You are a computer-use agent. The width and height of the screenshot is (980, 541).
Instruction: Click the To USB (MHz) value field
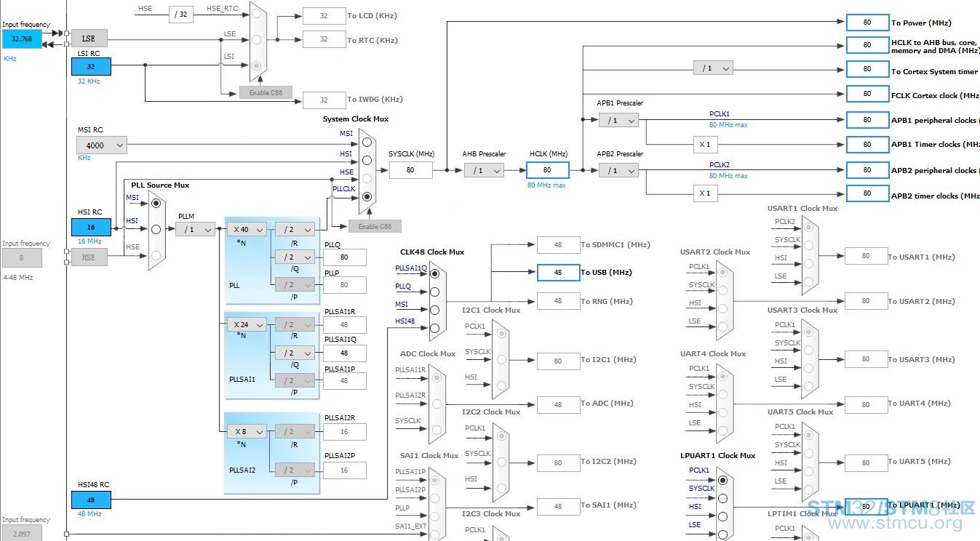tap(558, 273)
